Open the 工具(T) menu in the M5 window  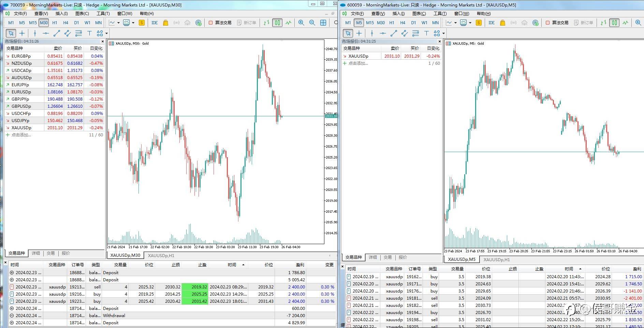point(440,14)
